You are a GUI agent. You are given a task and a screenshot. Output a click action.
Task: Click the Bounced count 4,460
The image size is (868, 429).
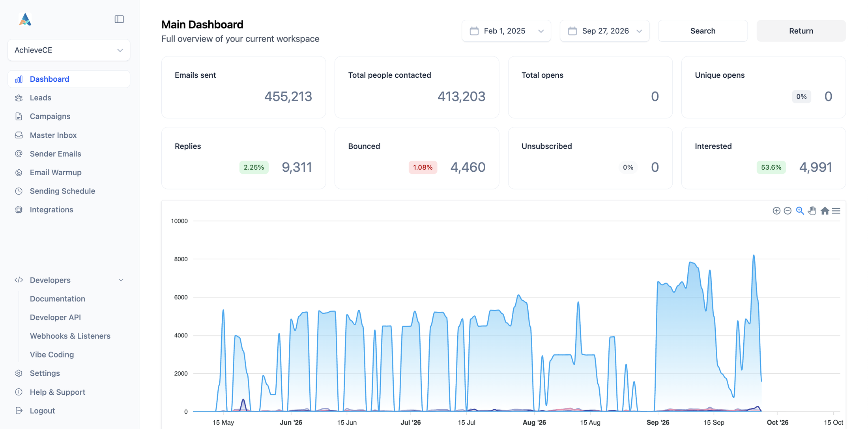click(x=468, y=167)
